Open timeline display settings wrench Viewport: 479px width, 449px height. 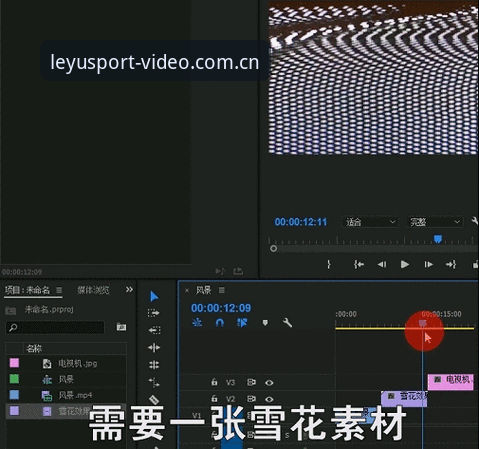[x=287, y=323]
